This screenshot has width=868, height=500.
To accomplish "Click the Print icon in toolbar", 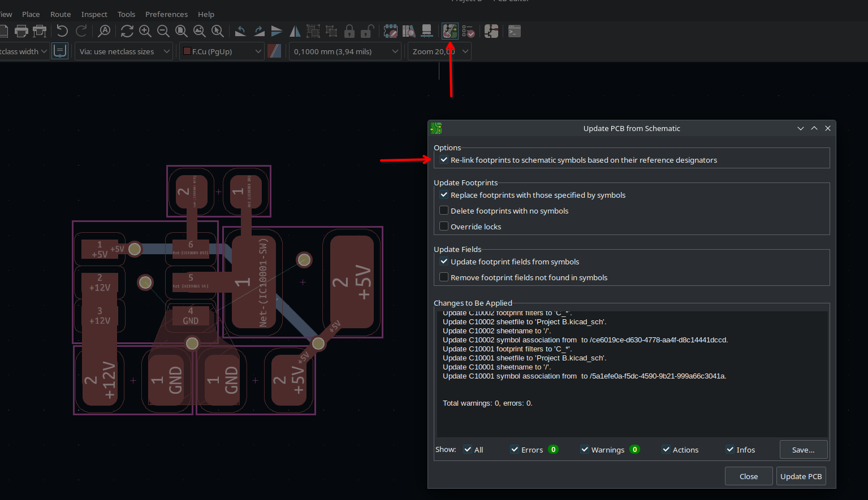I will [21, 32].
